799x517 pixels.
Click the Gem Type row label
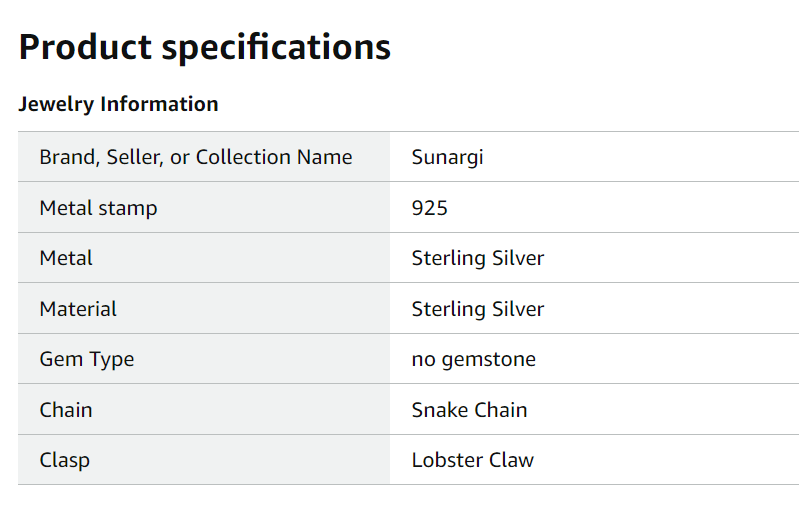pos(87,360)
